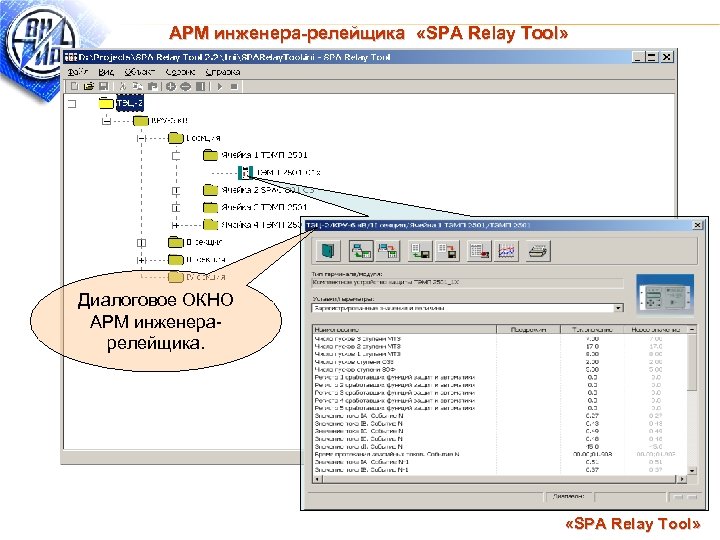720x540 pixels.
Task: Open the Справка menu
Action: [x=223, y=72]
